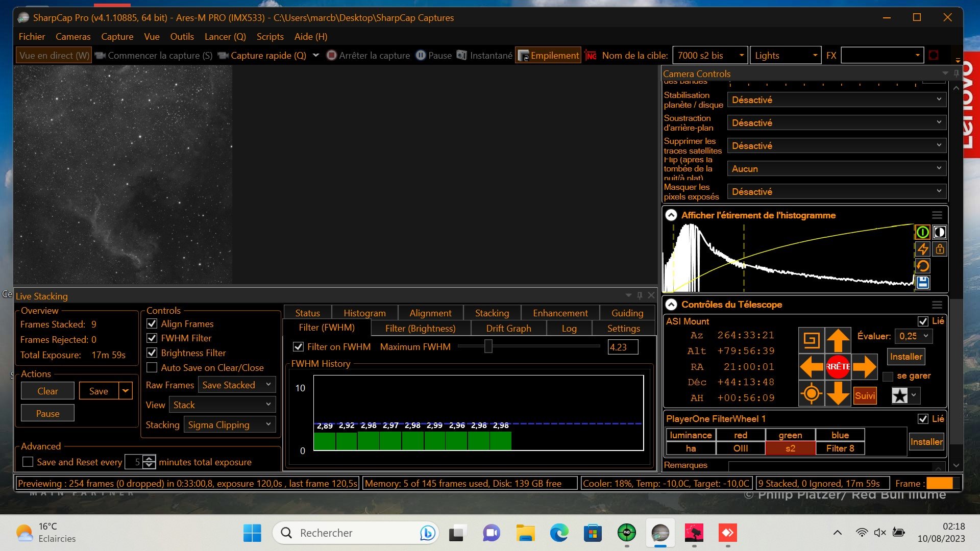The image size is (980, 551).
Task: Open File Explorer from the taskbar
Action: coord(525,533)
